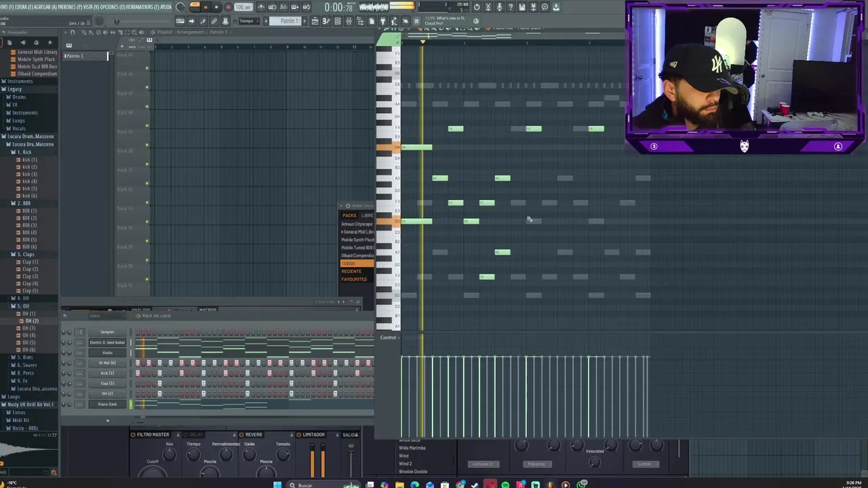Click the globe icon beside news

point(476,21)
